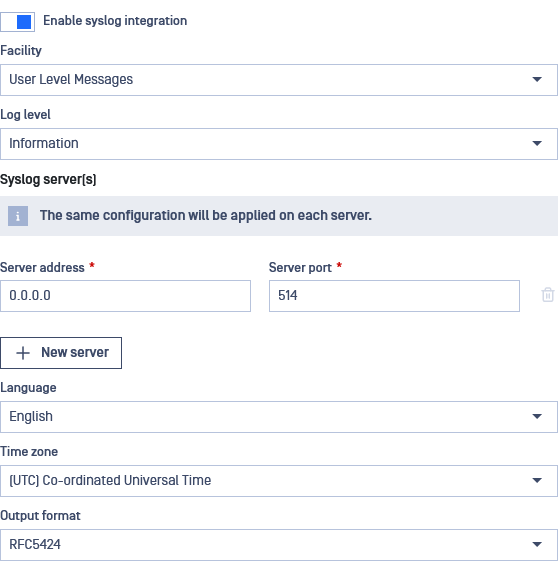Click the info icon in the banner

pos(18,216)
